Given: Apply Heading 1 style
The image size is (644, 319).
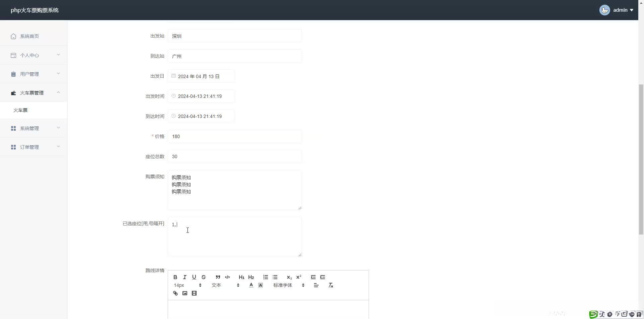Looking at the screenshot, I should tap(241, 277).
